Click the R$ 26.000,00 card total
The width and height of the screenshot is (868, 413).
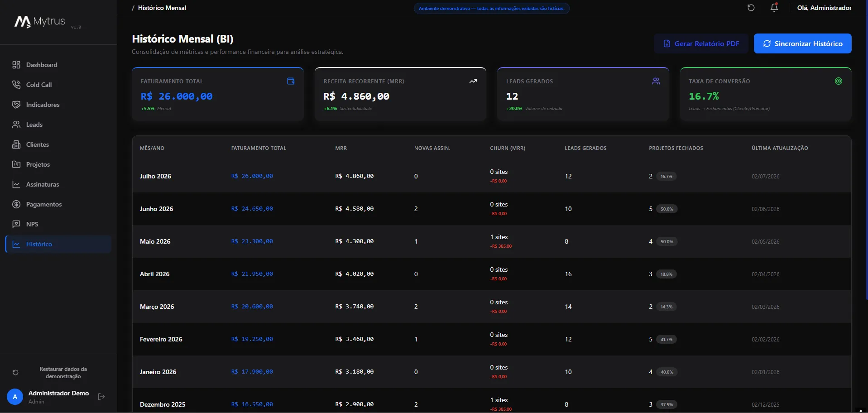tap(177, 96)
